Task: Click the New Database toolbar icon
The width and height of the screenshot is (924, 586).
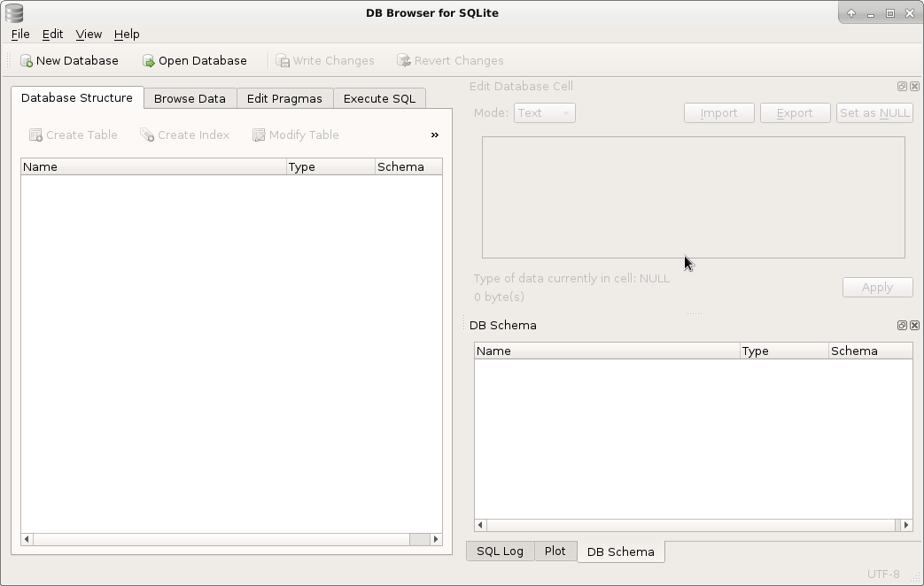Action: tap(27, 61)
